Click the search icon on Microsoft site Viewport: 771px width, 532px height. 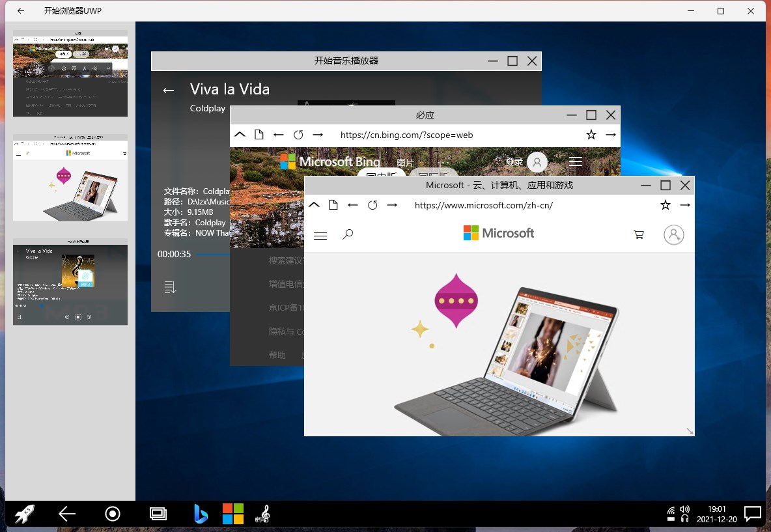(x=348, y=234)
